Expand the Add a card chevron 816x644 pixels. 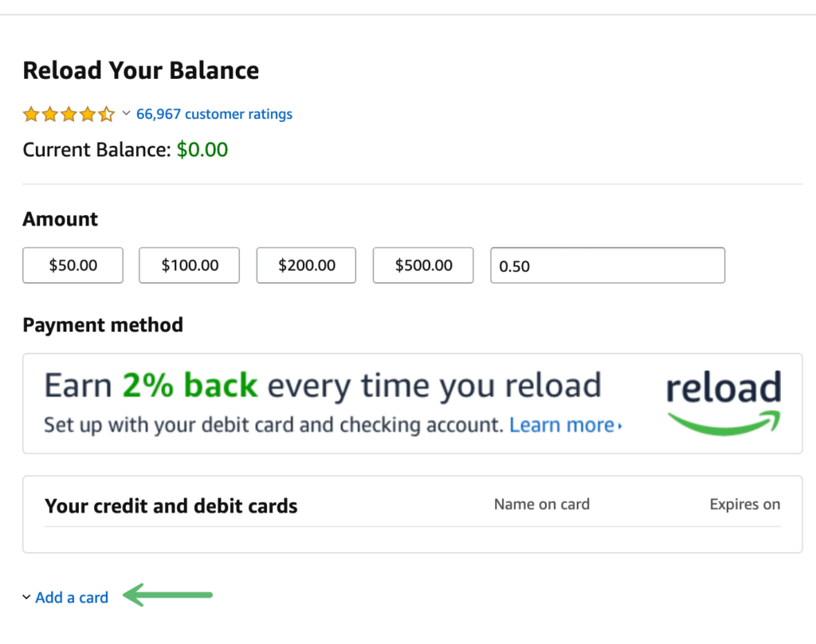(x=26, y=597)
